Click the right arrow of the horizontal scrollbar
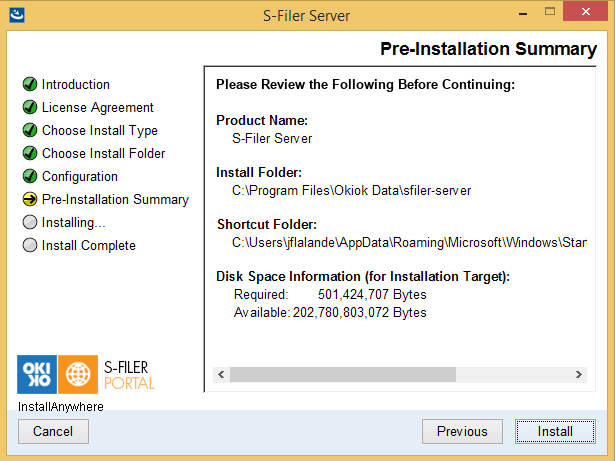Image resolution: width=615 pixels, height=461 pixels. pyautogui.click(x=579, y=375)
